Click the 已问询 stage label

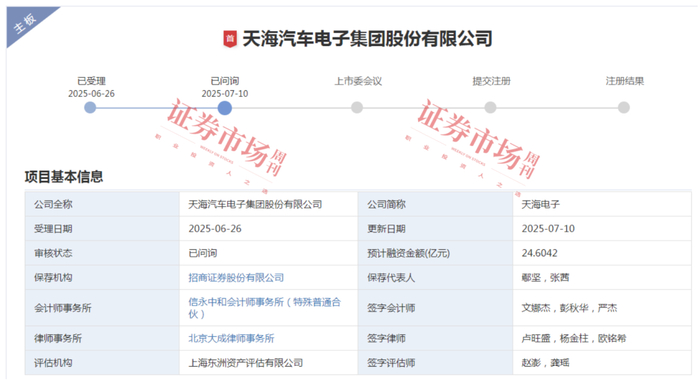pyautogui.click(x=225, y=81)
